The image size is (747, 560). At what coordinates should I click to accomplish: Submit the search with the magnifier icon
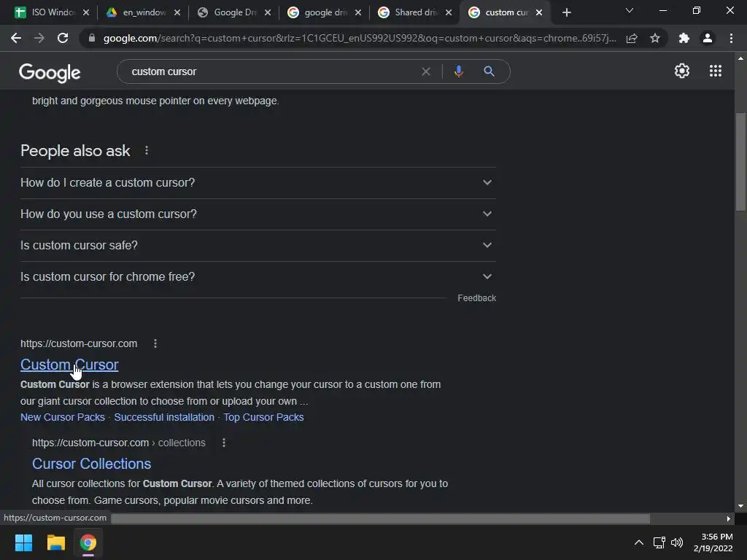click(x=489, y=71)
